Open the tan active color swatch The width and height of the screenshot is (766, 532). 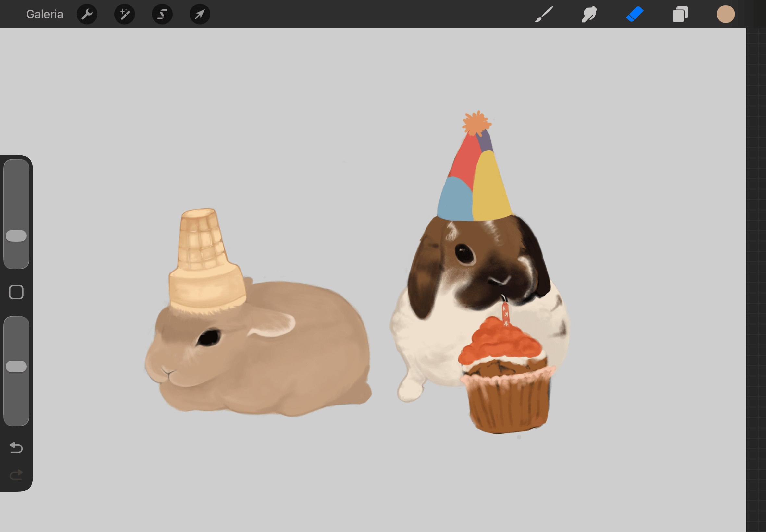click(x=726, y=14)
